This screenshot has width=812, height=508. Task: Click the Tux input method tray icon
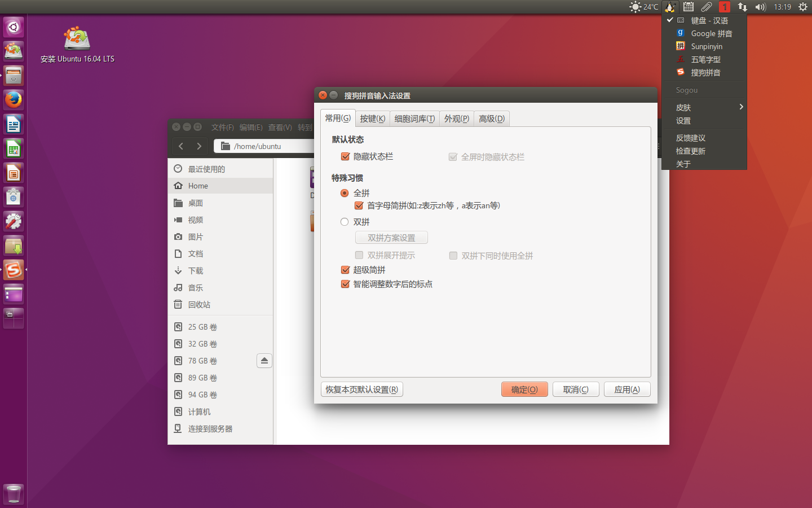670,7
